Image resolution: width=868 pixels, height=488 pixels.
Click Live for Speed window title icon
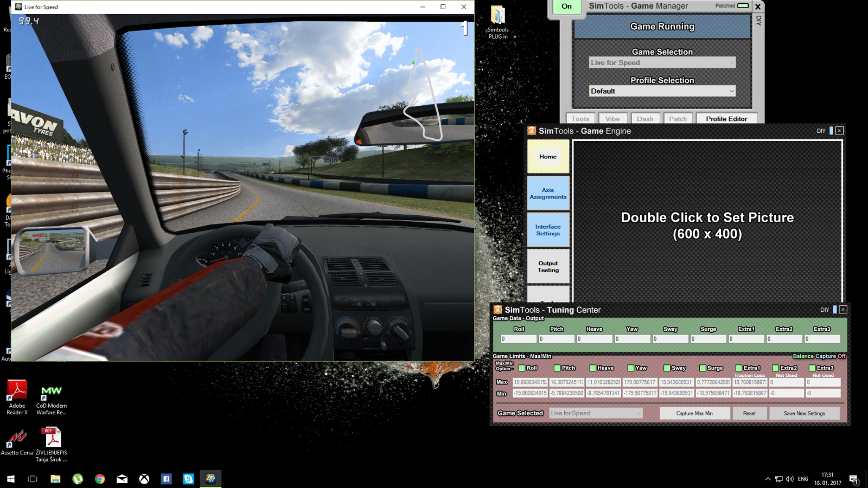click(18, 7)
